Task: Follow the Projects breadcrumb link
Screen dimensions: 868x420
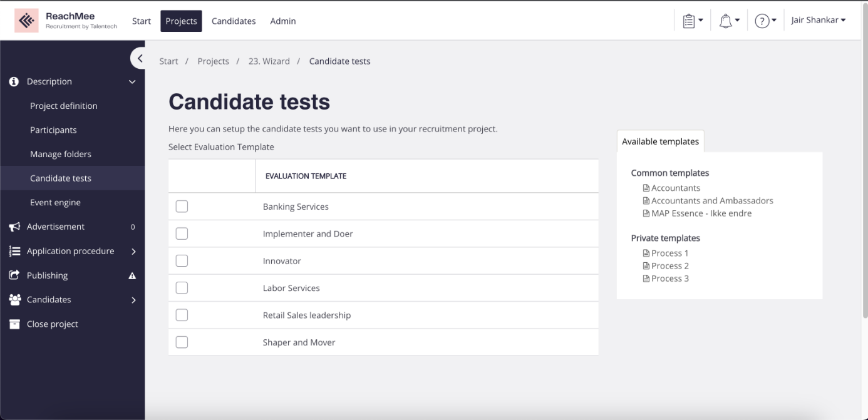Action: click(x=213, y=61)
